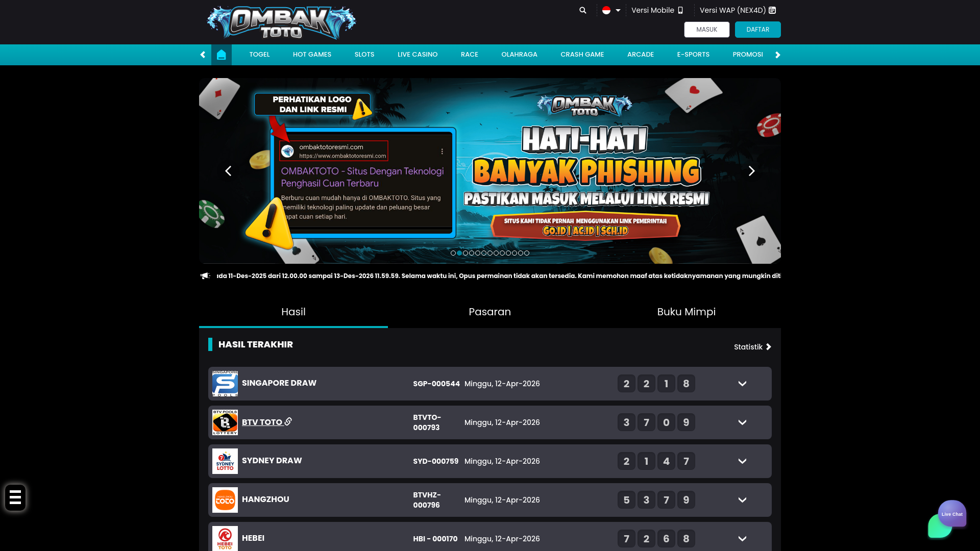Click the BTV Pools lottery logo
This screenshot has height=551, width=980.
coord(225,422)
